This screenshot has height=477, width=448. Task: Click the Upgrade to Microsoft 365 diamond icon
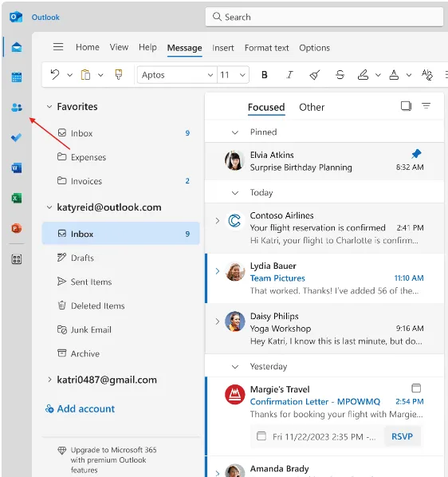pyautogui.click(x=61, y=450)
